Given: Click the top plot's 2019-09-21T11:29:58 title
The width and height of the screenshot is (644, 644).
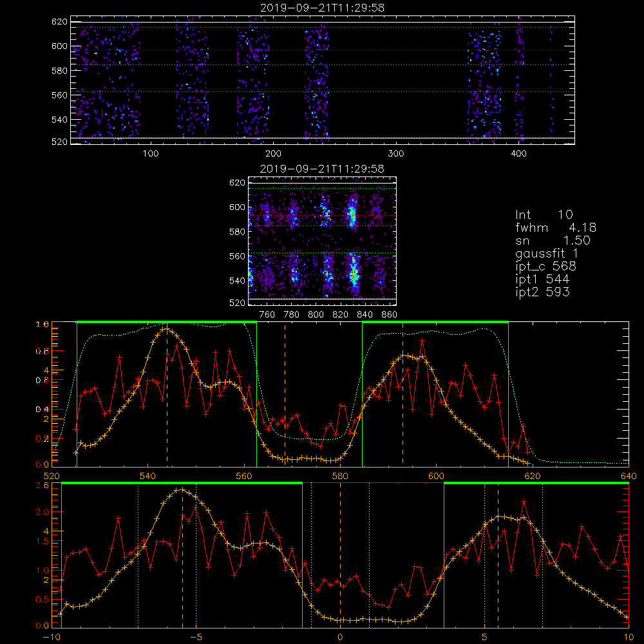Looking at the screenshot, I should 322,8.
